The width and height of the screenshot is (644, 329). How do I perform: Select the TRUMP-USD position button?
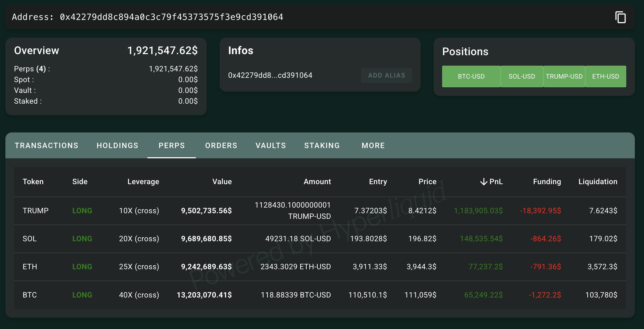point(564,76)
